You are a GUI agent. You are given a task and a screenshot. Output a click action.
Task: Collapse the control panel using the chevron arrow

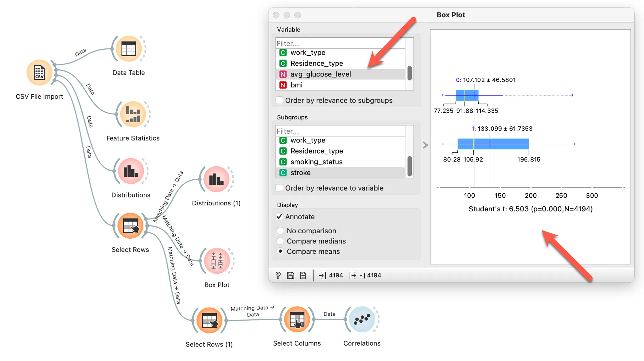pos(425,145)
